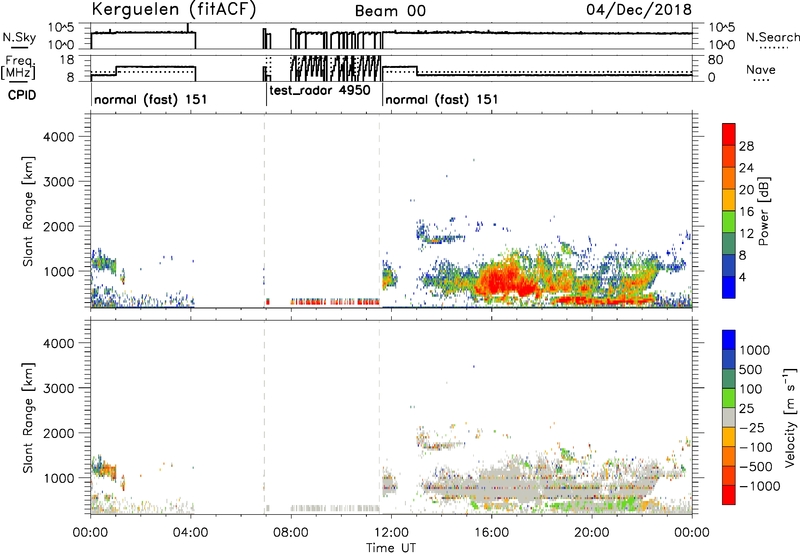Click '4000' on the power panel range axis
The width and height of the screenshot is (800, 554).
click(x=58, y=137)
